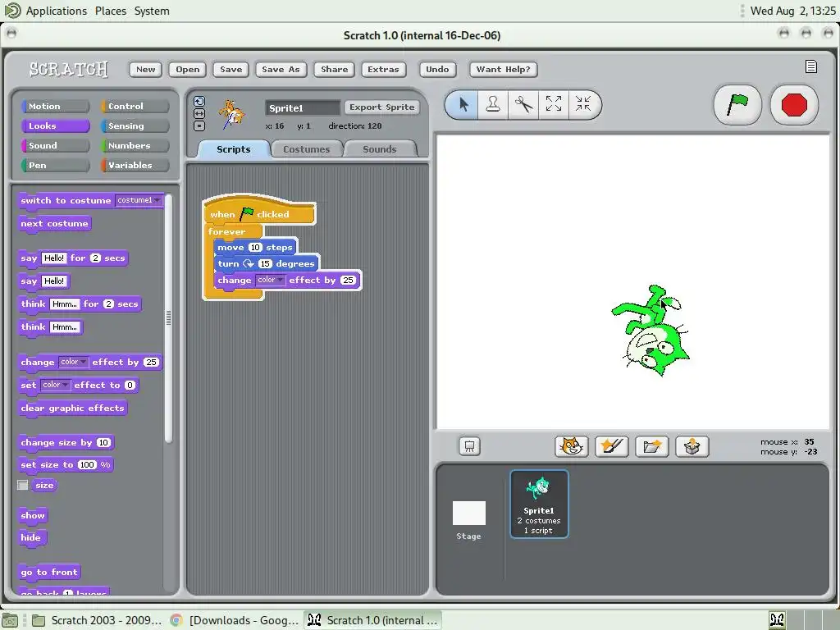
Task: Open the Motion block category
Action: click(55, 106)
